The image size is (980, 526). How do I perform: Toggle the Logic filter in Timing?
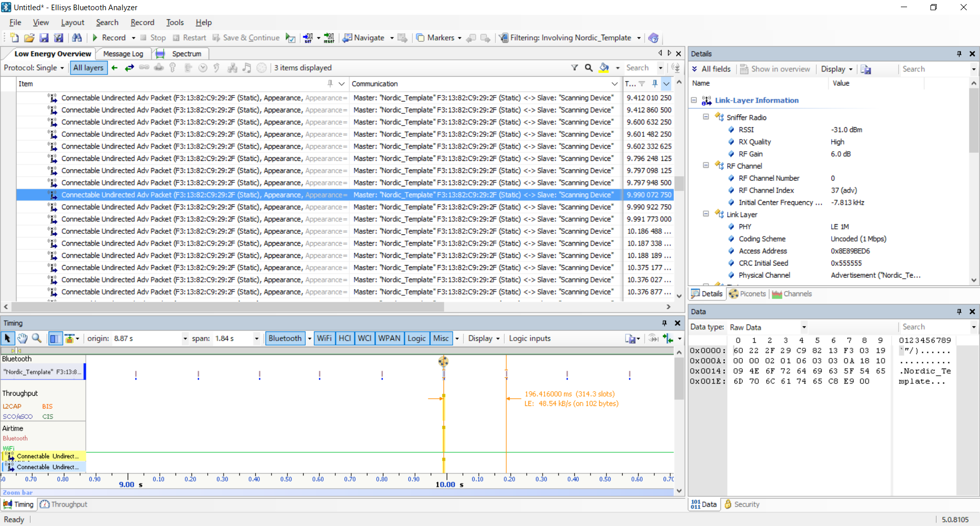[416, 338]
